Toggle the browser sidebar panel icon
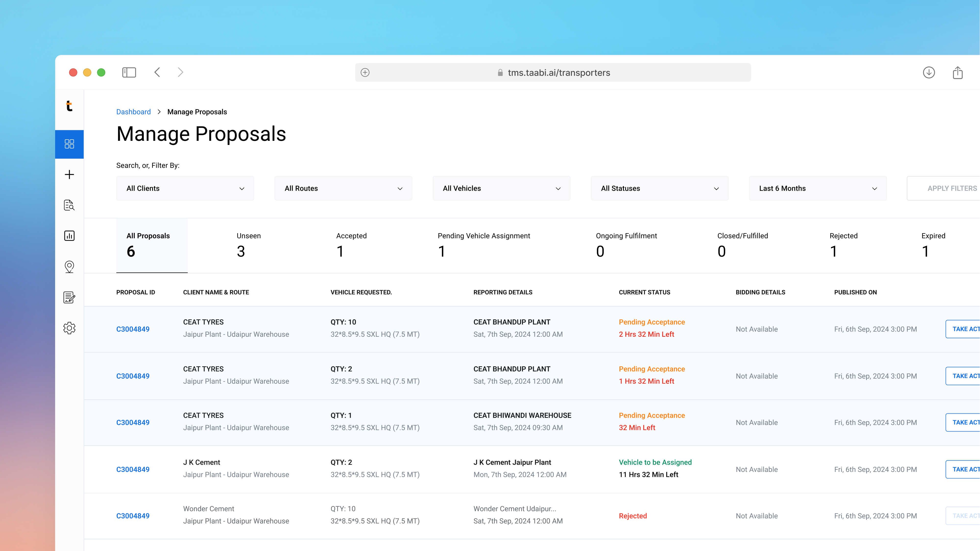Viewport: 980px width, 551px height. pyautogui.click(x=129, y=73)
